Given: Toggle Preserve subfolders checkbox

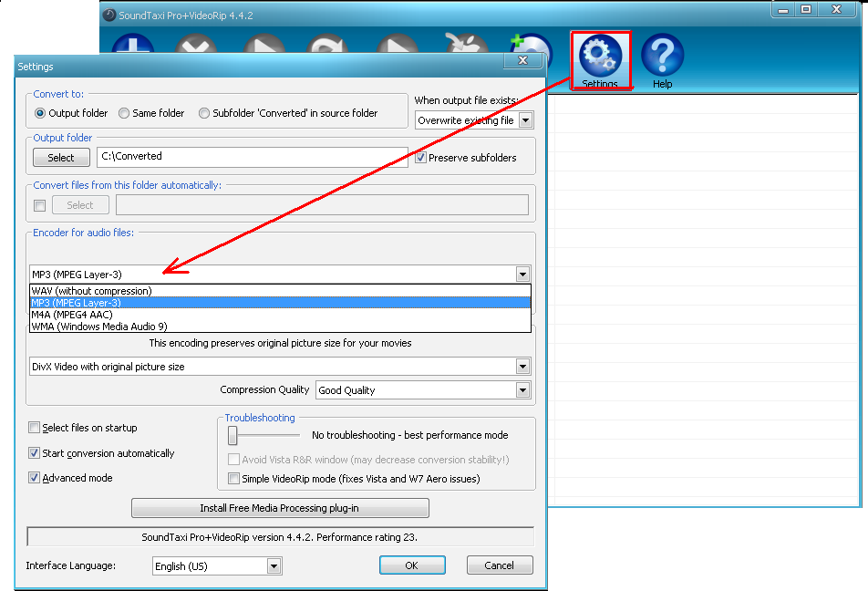Looking at the screenshot, I should (420, 158).
